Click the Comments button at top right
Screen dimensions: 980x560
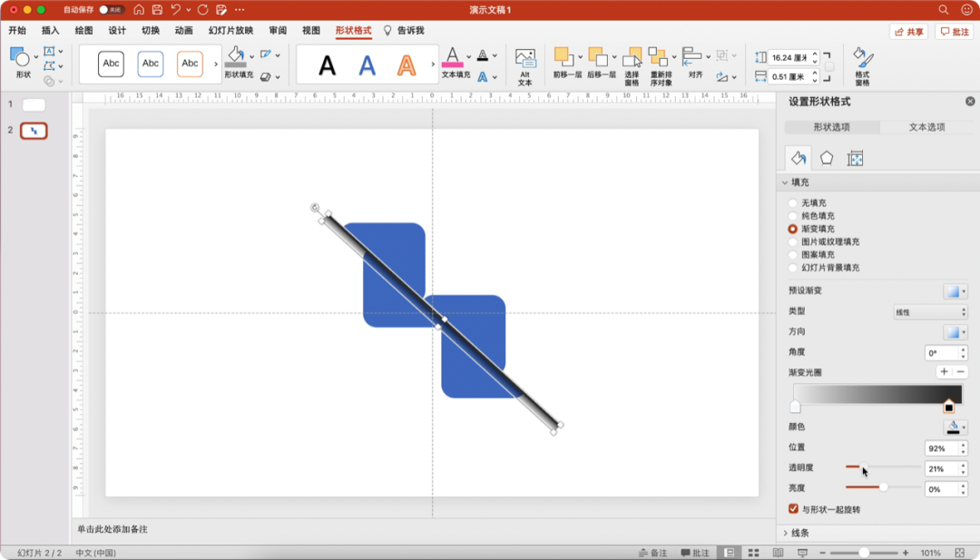(955, 31)
